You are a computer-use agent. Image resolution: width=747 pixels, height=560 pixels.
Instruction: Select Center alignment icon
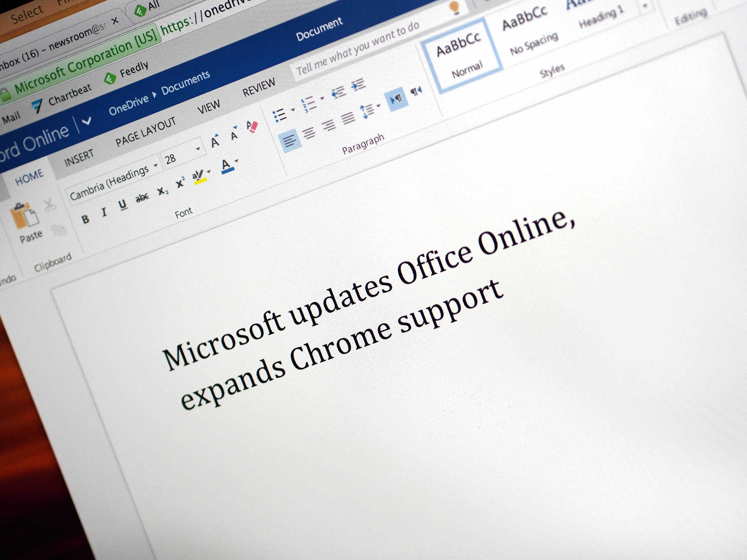[309, 132]
